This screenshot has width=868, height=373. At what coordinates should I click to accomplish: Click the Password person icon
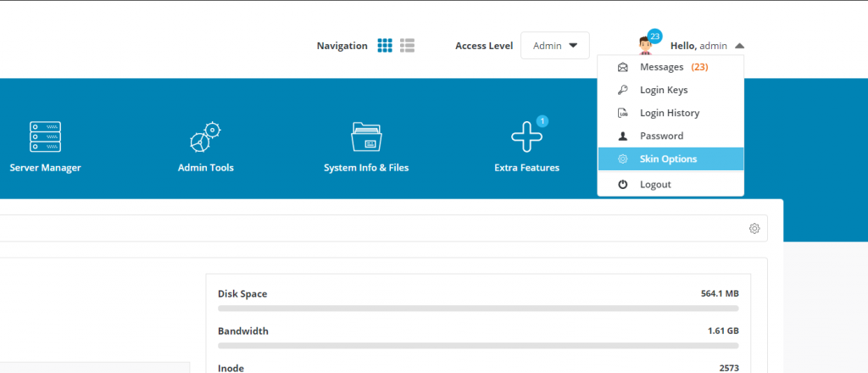pos(623,136)
